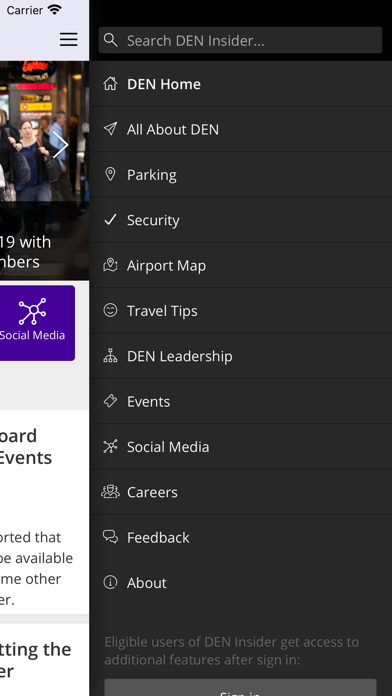This screenshot has width=392, height=696.
Task: Tap the Wi-Fi icon in status bar
Action: click(x=55, y=10)
